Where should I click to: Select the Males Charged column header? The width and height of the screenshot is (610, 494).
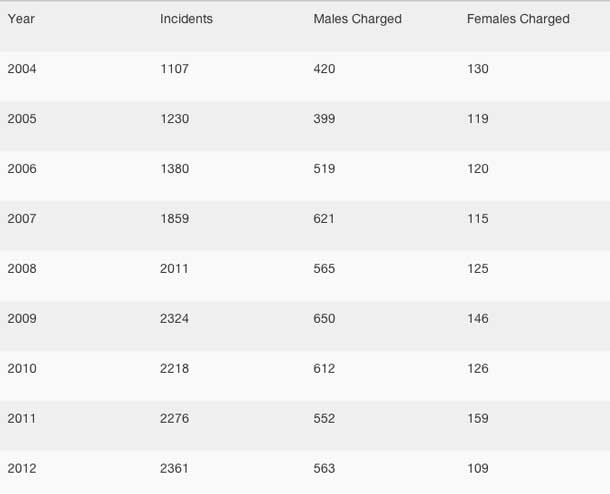coord(357,19)
